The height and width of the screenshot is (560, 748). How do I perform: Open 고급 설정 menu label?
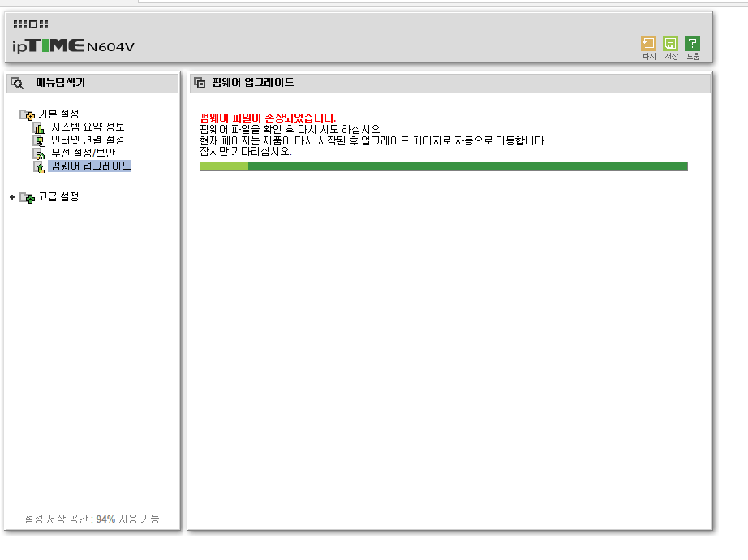tap(58, 196)
